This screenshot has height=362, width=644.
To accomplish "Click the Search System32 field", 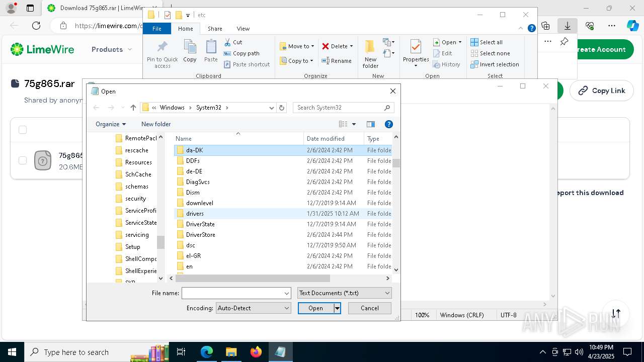I will coord(338,108).
